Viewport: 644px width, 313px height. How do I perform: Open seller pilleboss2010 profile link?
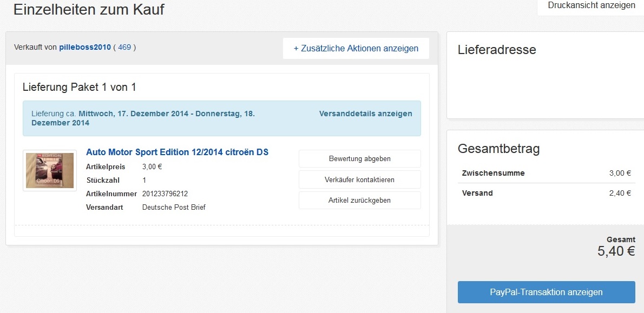point(85,48)
